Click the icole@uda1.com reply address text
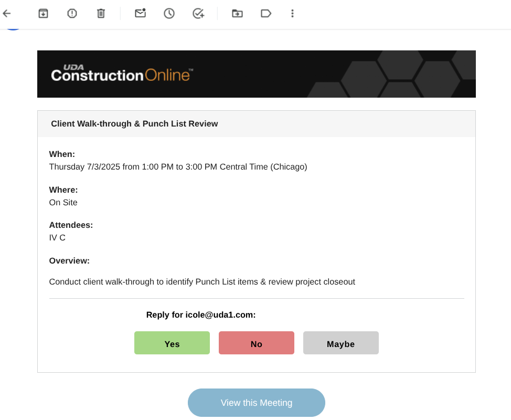This screenshot has width=511, height=420. point(220,315)
